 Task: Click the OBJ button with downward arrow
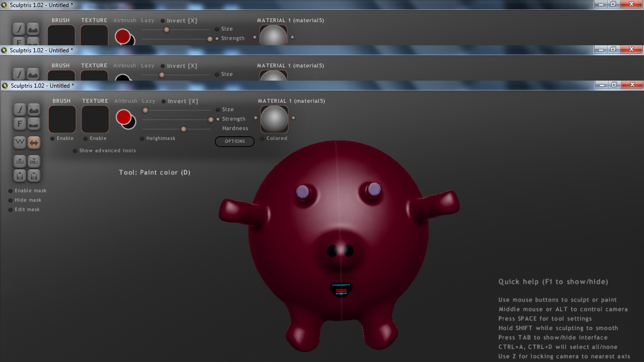[34, 161]
